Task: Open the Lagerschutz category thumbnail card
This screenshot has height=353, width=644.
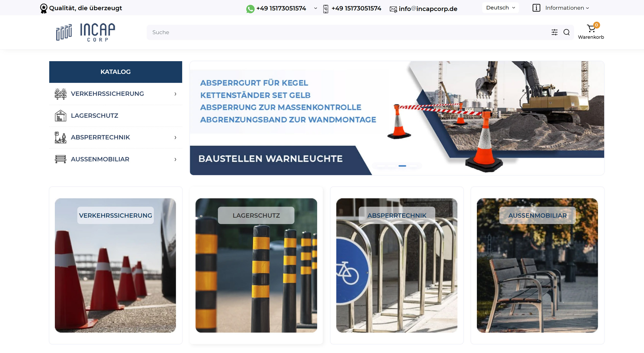Action: 256,265
